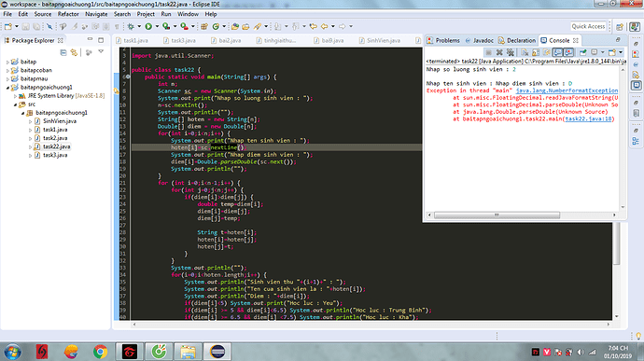This screenshot has height=361, width=644.
Task: Click the New Java Class icon
Action: pos(216,26)
